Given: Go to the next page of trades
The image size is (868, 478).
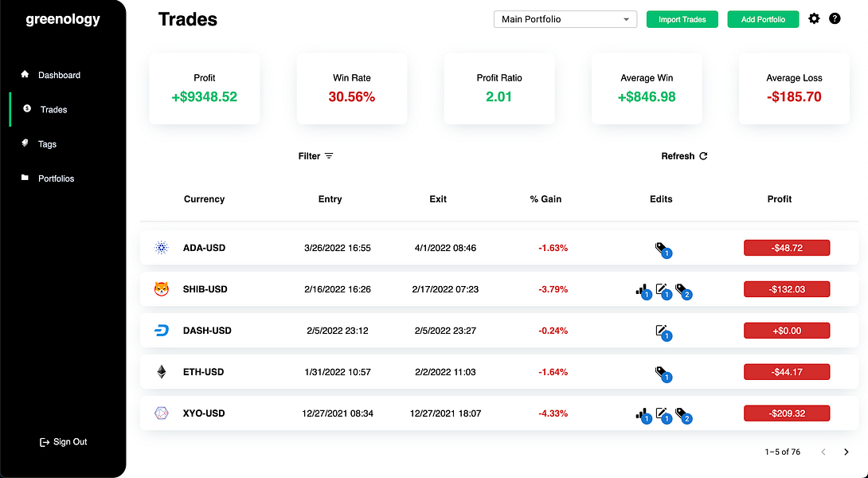Looking at the screenshot, I should pyautogui.click(x=846, y=452).
